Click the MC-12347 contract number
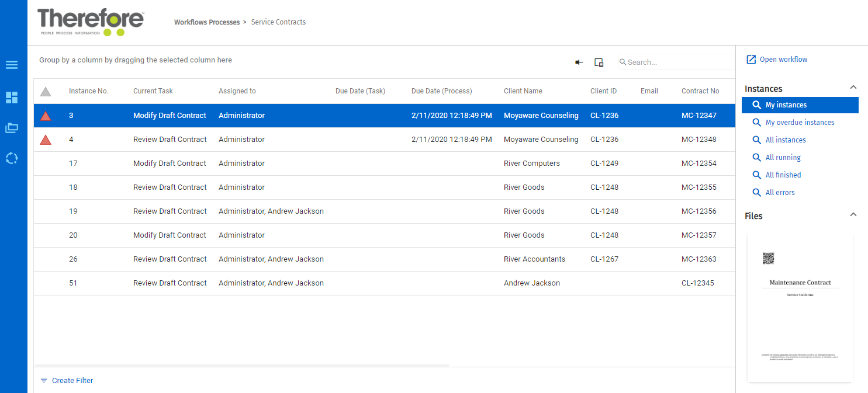 pyautogui.click(x=699, y=116)
